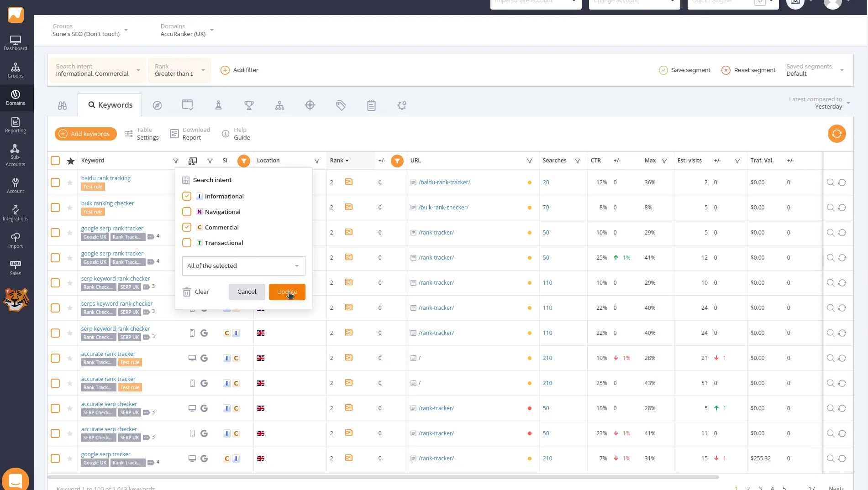Screen dimensions: 868x490
Task: Enable the Transactional search intent checkbox
Action: click(186, 243)
